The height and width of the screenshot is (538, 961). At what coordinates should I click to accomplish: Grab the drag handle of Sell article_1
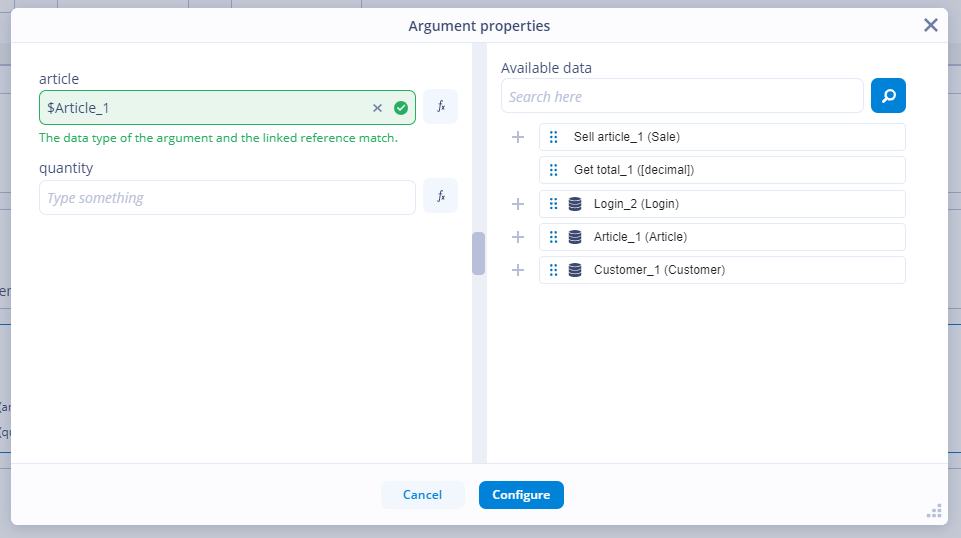click(553, 137)
